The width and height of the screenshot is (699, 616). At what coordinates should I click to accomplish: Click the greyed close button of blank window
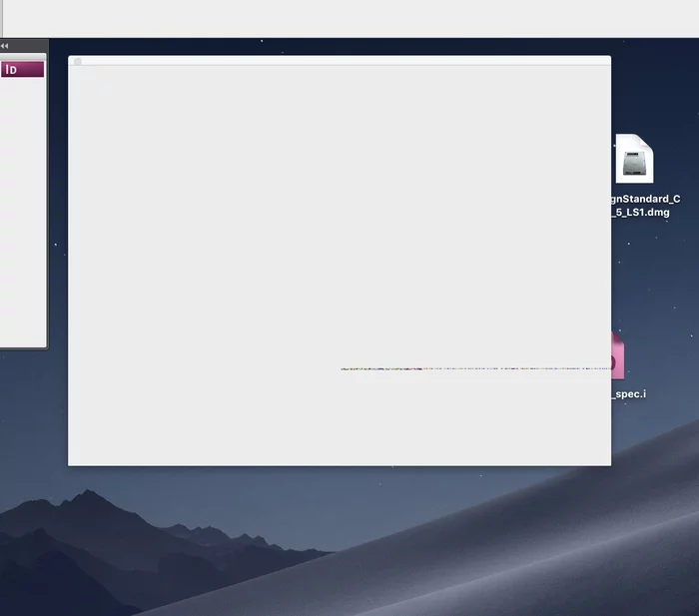pos(78,62)
